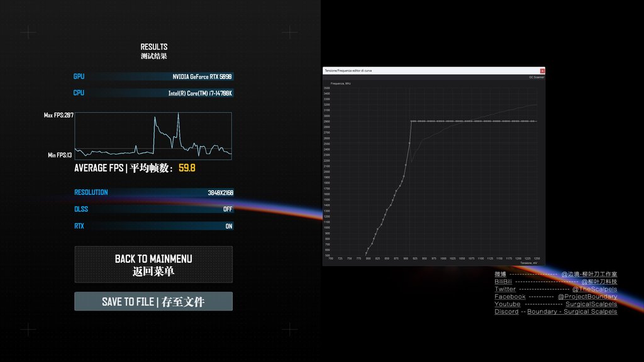Click the @ProjectBoundary handle
644x362 pixels.
pyautogui.click(x=587, y=297)
